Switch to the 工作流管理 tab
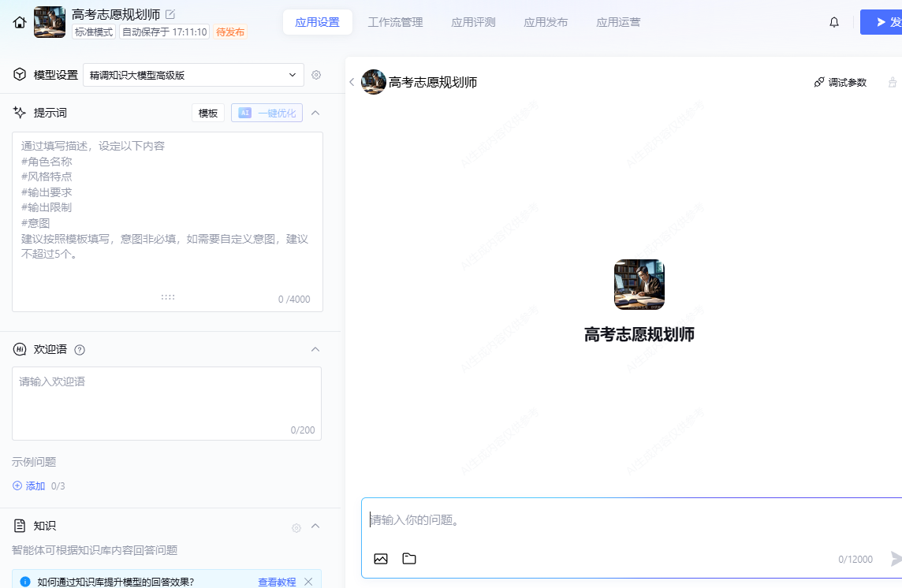 click(x=395, y=22)
